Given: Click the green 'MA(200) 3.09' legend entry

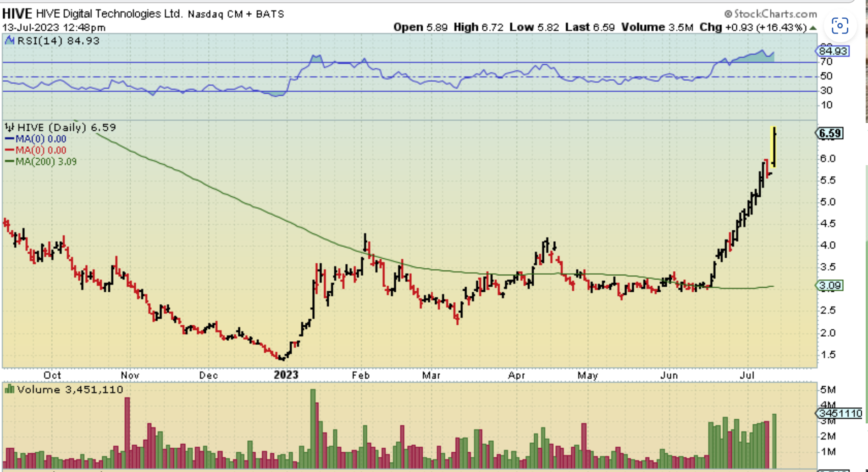Looking at the screenshot, I should 41,161.
